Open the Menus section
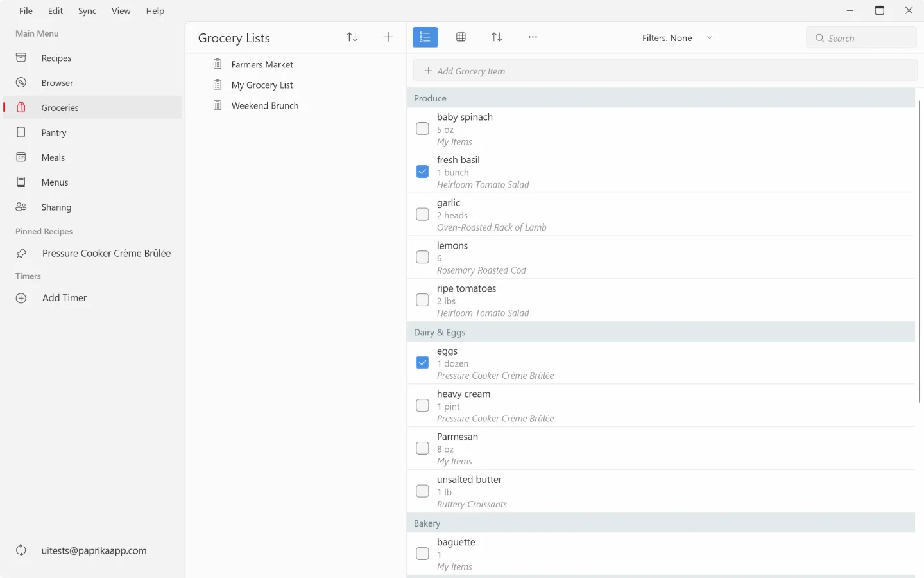The height and width of the screenshot is (578, 924). (x=92, y=182)
